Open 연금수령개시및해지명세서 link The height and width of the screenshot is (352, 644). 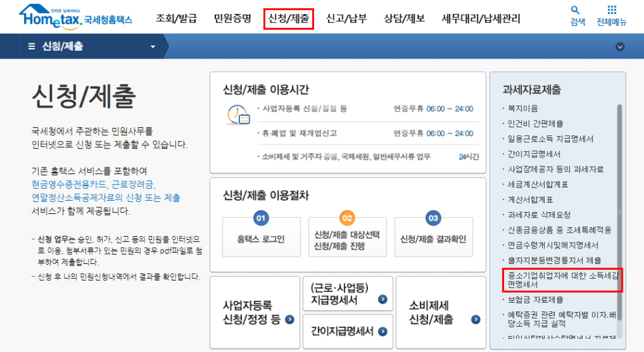tap(553, 245)
